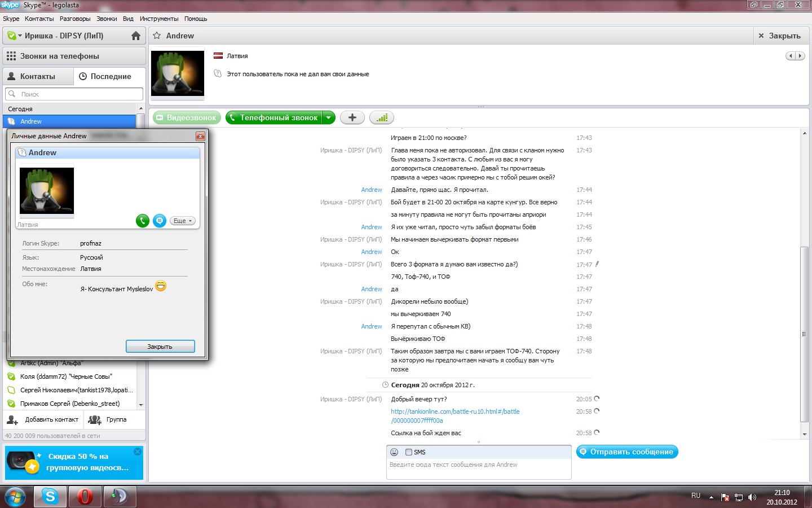Screen dimensions: 812x508
Task: Open the Скидка 50 % group video ad
Action: 74,462
